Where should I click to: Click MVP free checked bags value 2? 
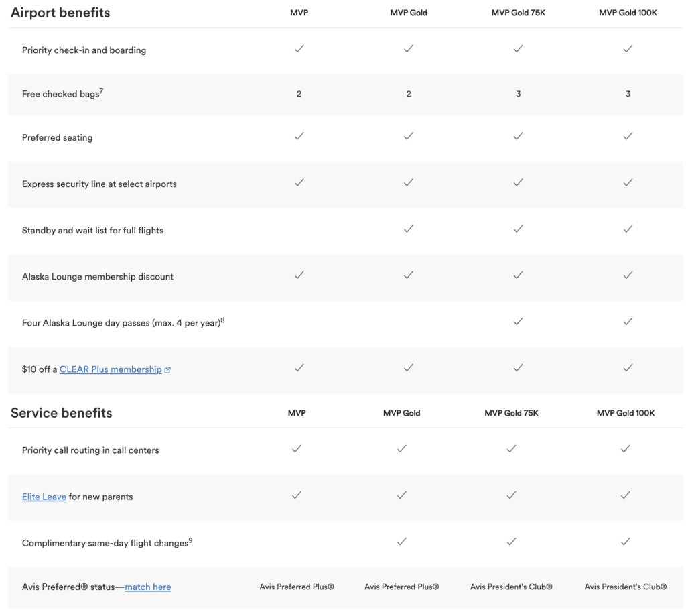[x=299, y=94]
